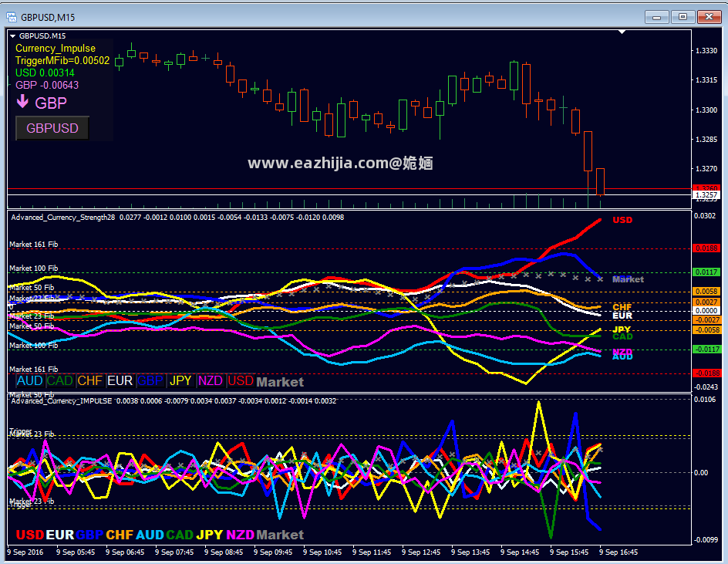Click the Currency_Impulse indicator label
This screenshot has width=728, height=564.
pos(56,49)
